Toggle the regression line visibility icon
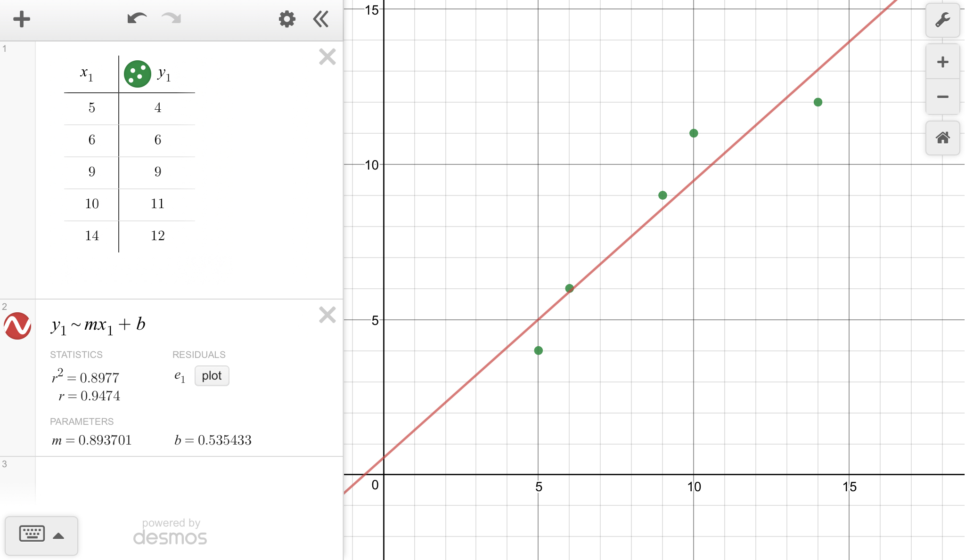The width and height of the screenshot is (965, 560). (x=18, y=325)
